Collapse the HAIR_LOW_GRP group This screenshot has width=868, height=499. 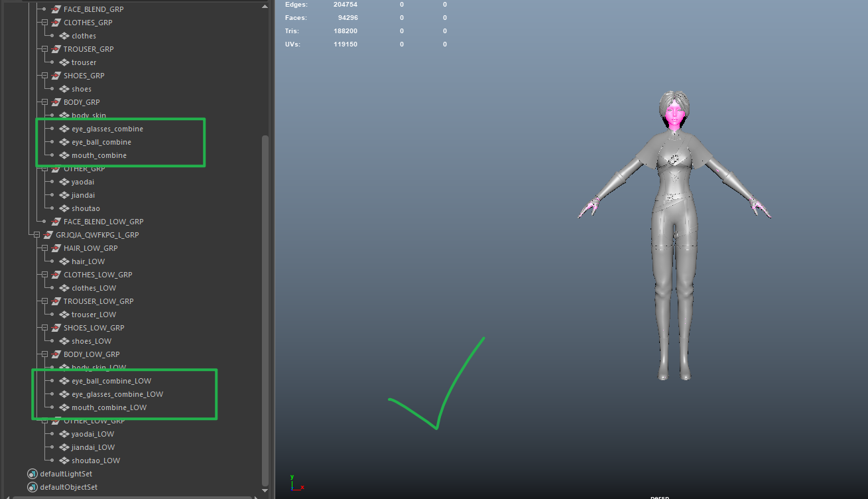[44, 248]
